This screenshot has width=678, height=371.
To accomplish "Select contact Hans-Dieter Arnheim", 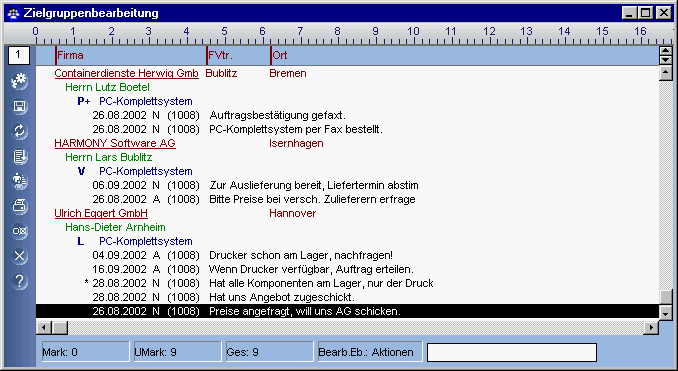I will [x=115, y=227].
